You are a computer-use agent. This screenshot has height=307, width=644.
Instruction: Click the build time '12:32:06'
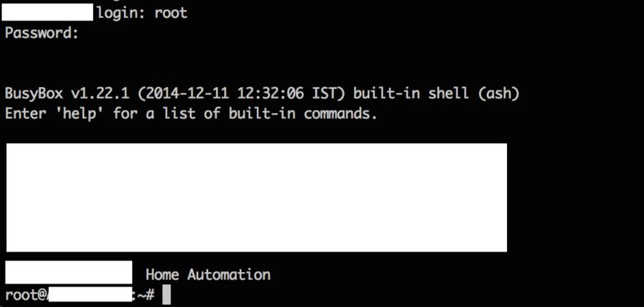click(271, 94)
